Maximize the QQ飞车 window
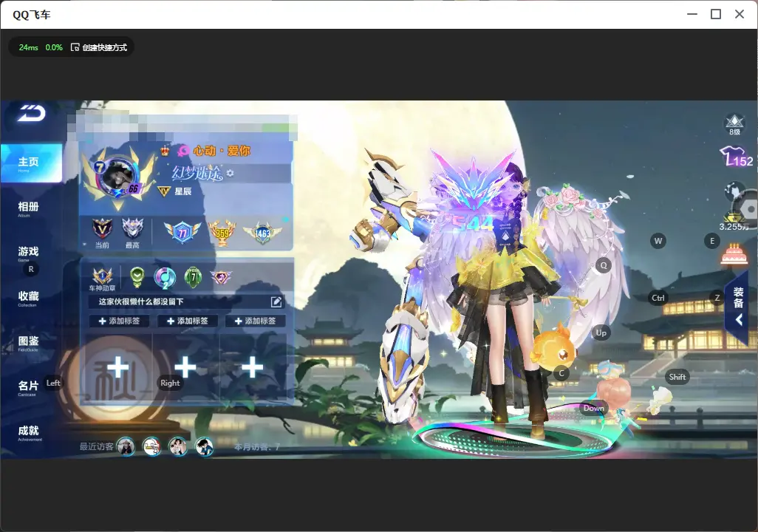 (716, 14)
